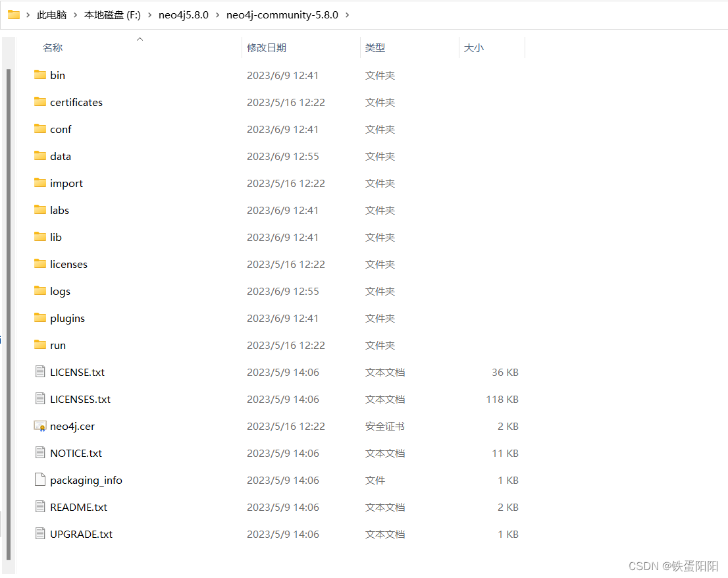The width and height of the screenshot is (728, 578).
Task: Select the LICENSES.txt file name
Action: click(x=80, y=399)
